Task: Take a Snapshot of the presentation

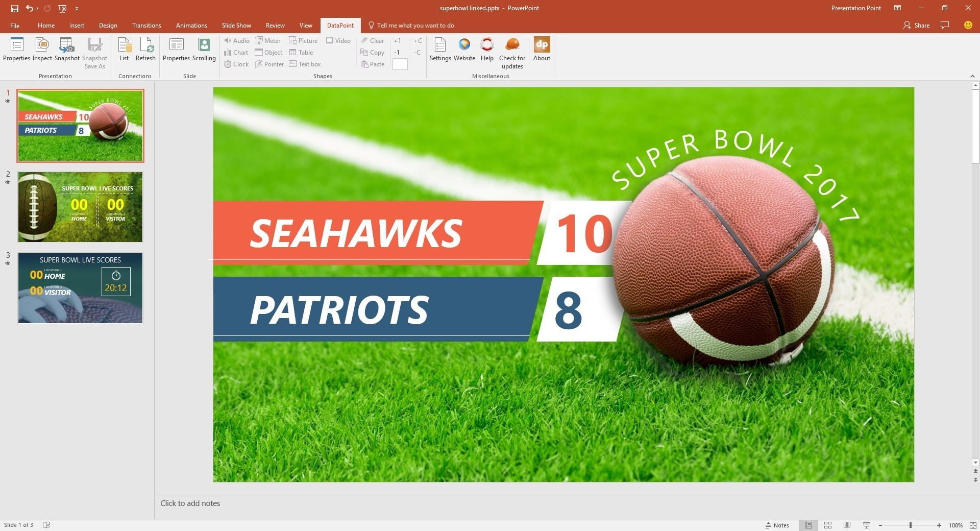Action: 67,50
